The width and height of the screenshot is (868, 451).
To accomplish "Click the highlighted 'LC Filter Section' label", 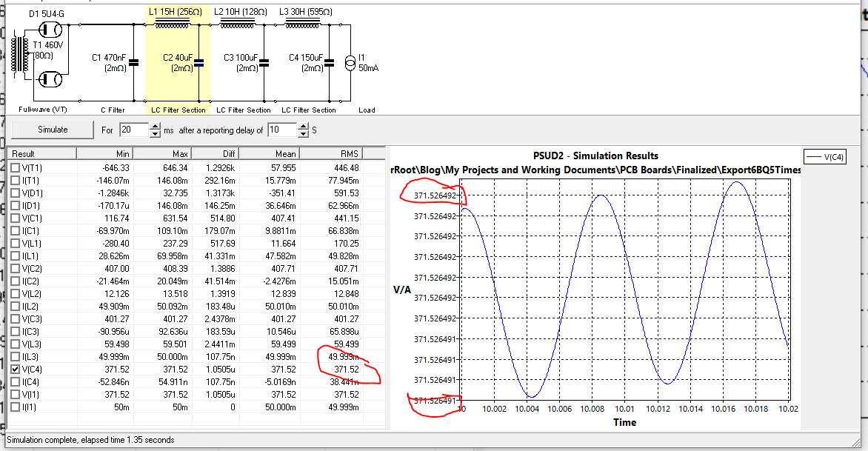I will [x=178, y=110].
